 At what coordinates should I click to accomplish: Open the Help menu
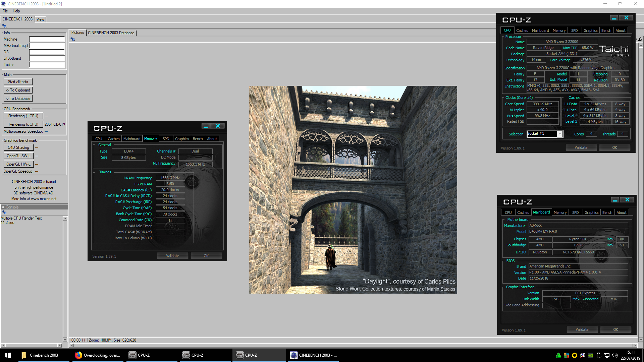tap(16, 11)
